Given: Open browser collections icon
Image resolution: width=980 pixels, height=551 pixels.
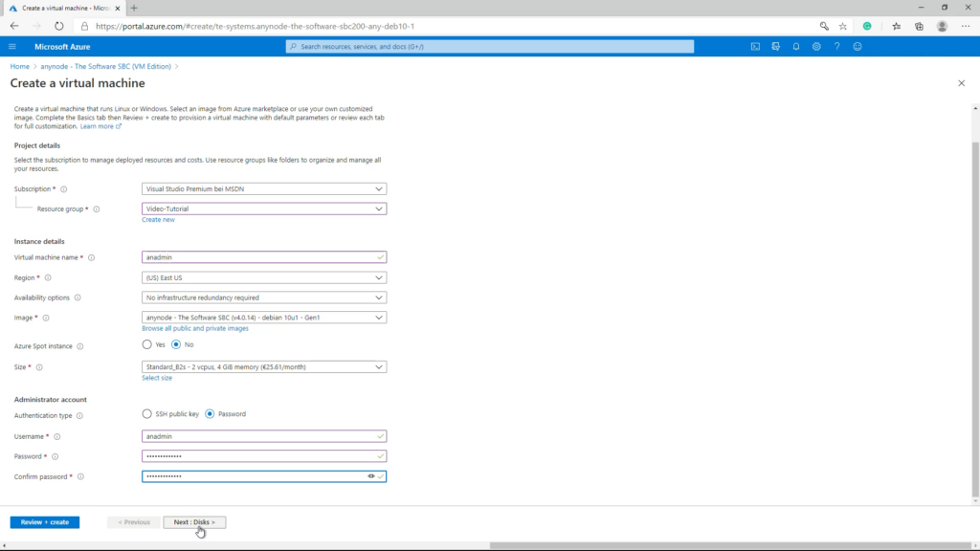Looking at the screenshot, I should [x=919, y=26].
